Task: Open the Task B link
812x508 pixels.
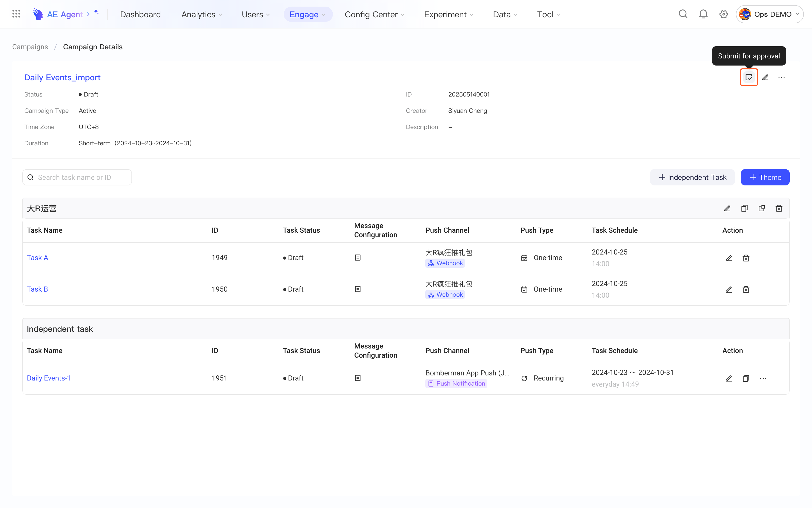Action: click(x=37, y=289)
